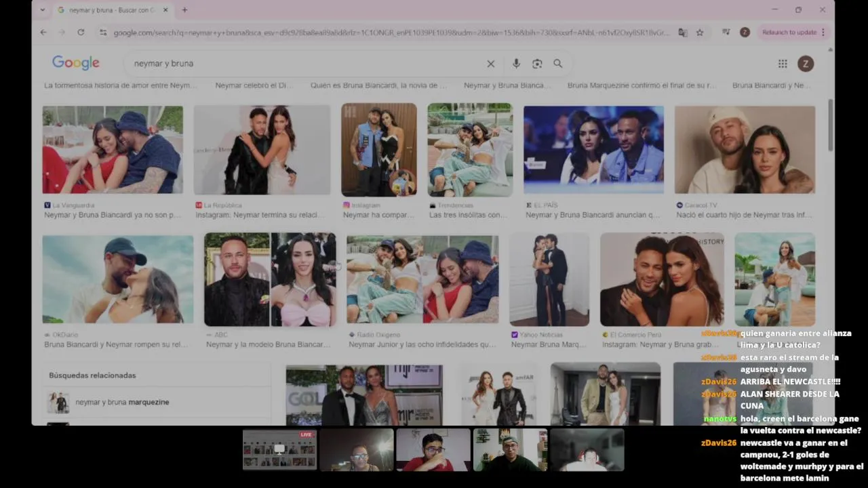Viewport: 868px width, 488px height.
Task: Click Relaunch to update button
Action: (x=793, y=32)
